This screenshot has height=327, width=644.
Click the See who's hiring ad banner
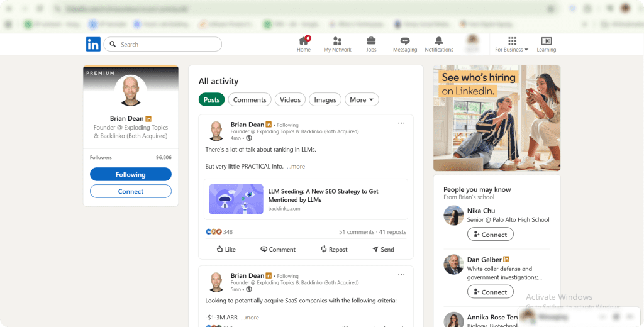tap(497, 118)
